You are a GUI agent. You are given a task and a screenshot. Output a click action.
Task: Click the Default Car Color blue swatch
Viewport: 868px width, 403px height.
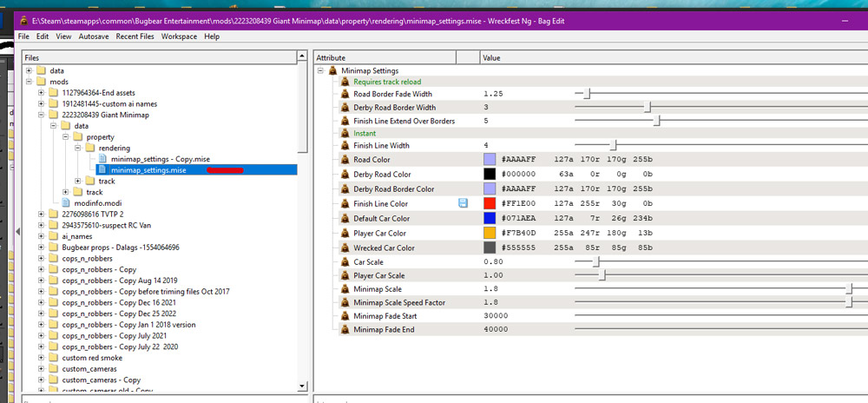tap(490, 218)
